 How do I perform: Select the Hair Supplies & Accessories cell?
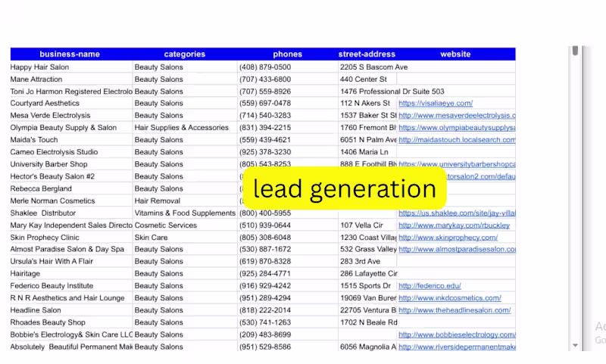tap(185, 128)
